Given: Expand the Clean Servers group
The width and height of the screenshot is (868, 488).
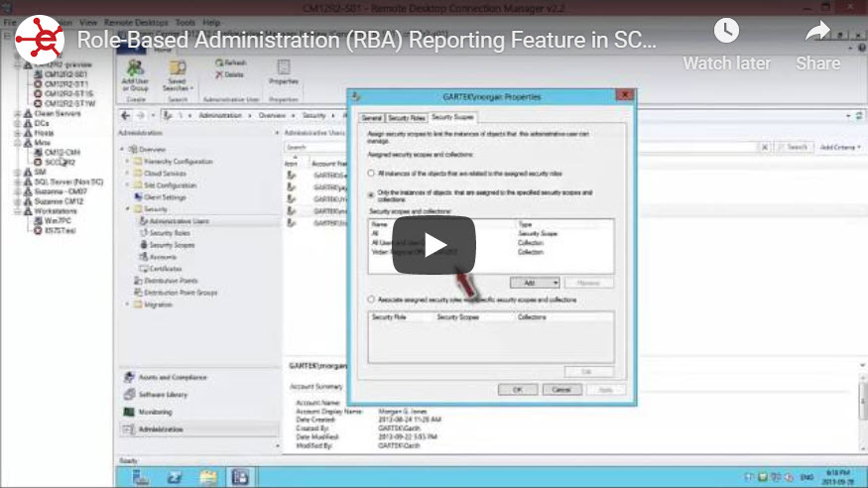Looking at the screenshot, I should [17, 113].
